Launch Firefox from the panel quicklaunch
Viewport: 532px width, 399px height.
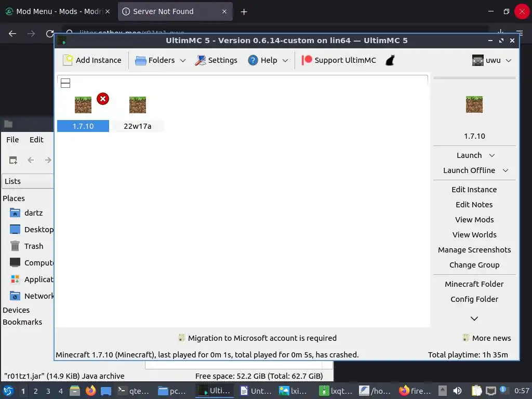(x=90, y=391)
